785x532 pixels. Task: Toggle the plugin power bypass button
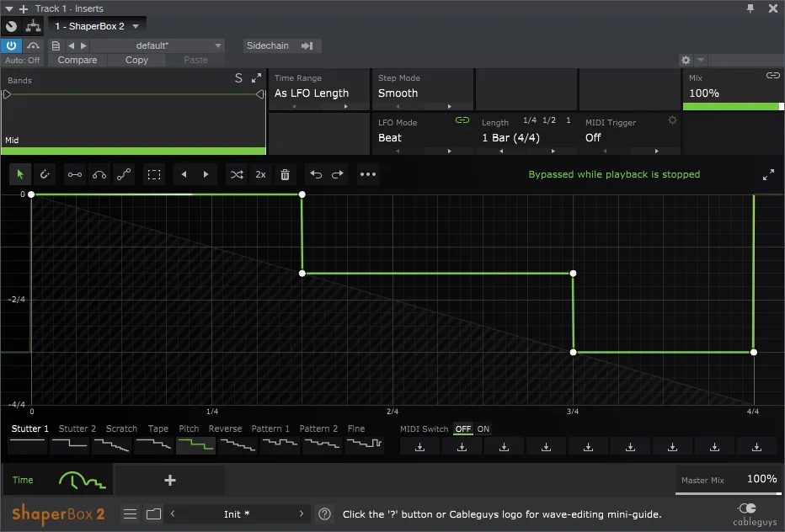[x=11, y=45]
